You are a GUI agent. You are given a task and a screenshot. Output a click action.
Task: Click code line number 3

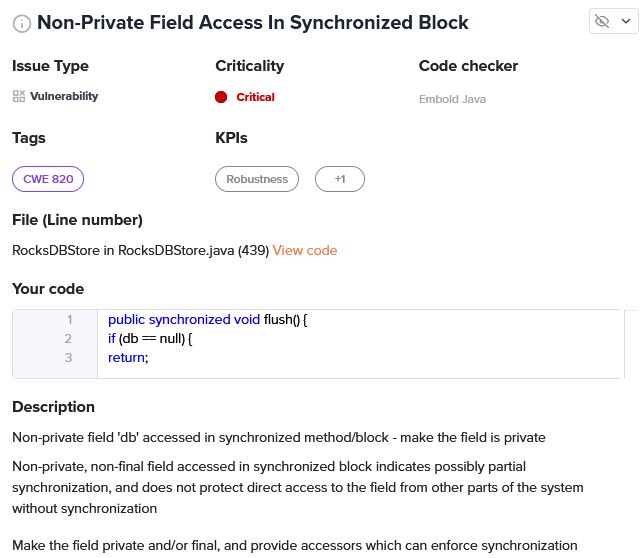coord(68,357)
